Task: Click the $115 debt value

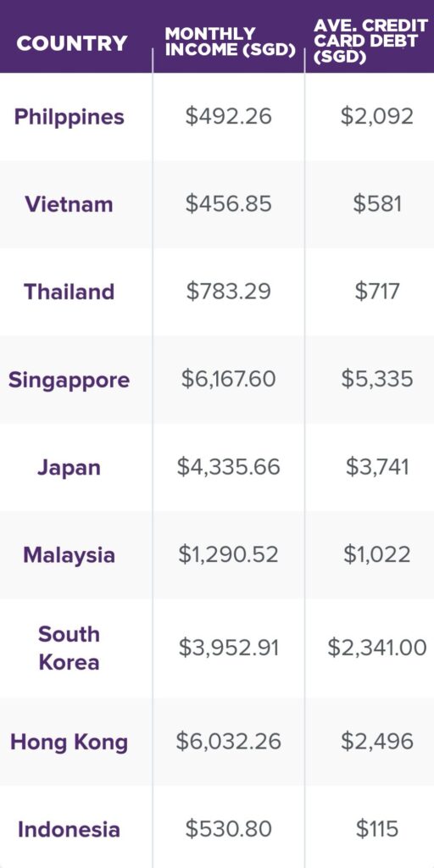Action: pos(377,829)
